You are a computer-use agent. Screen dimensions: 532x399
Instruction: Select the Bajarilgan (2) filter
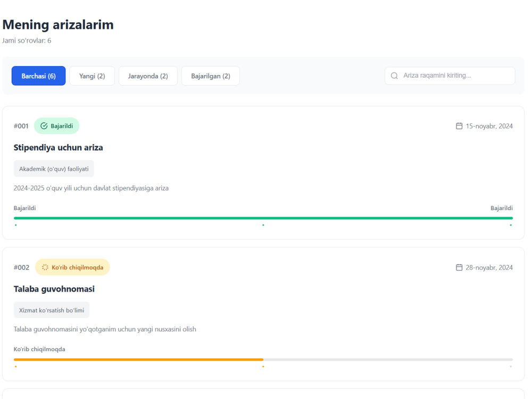210,76
